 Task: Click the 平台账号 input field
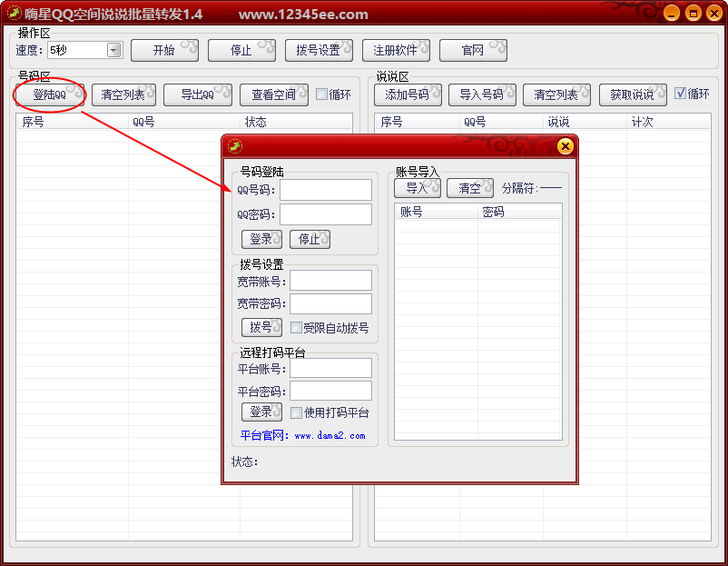click(330, 369)
